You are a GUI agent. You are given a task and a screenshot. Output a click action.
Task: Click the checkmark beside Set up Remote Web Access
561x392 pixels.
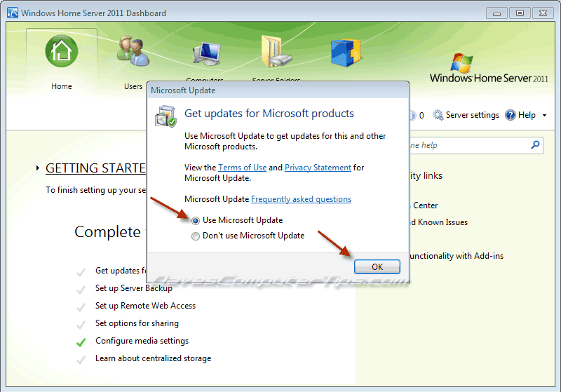click(81, 307)
